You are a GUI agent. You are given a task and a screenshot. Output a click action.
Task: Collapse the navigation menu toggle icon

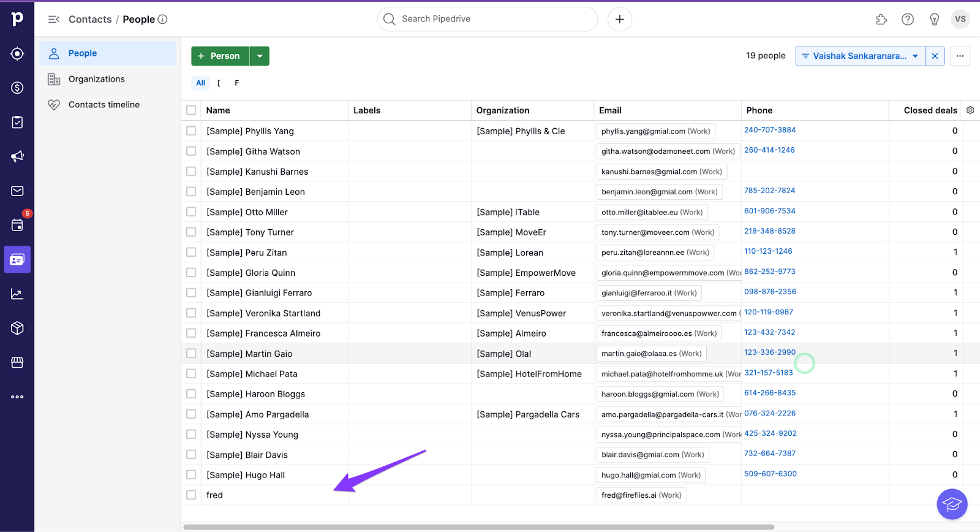tap(54, 19)
